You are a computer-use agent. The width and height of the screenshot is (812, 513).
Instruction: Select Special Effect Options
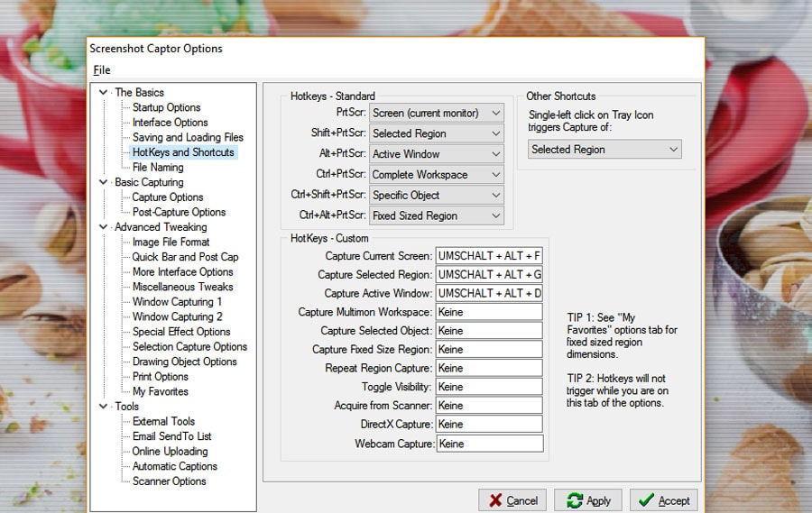(x=181, y=332)
